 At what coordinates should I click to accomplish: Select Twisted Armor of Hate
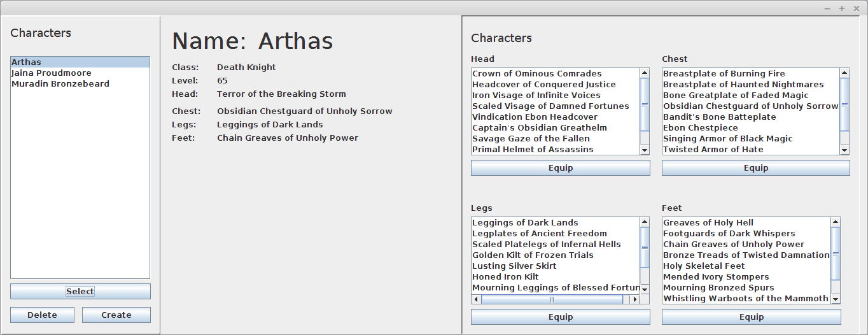[x=751, y=149]
